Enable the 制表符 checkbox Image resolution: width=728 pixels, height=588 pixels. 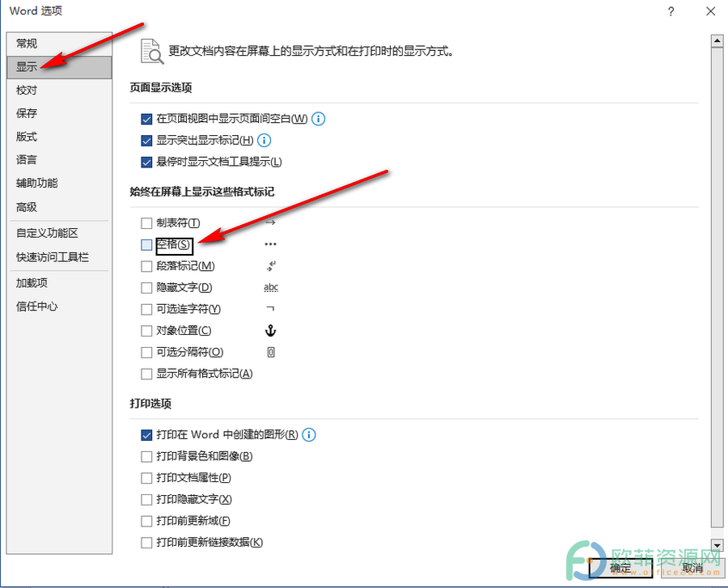click(146, 223)
